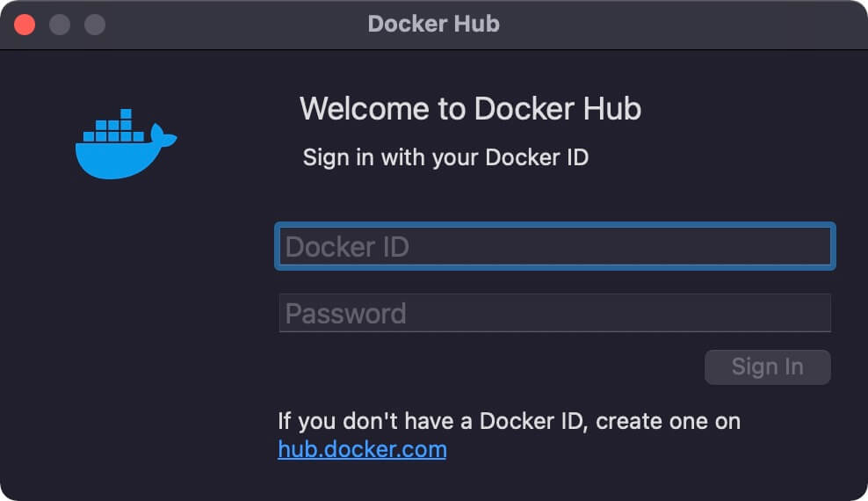Click the "Docker Hub" window title
The height and width of the screenshot is (501, 868).
pos(433,24)
